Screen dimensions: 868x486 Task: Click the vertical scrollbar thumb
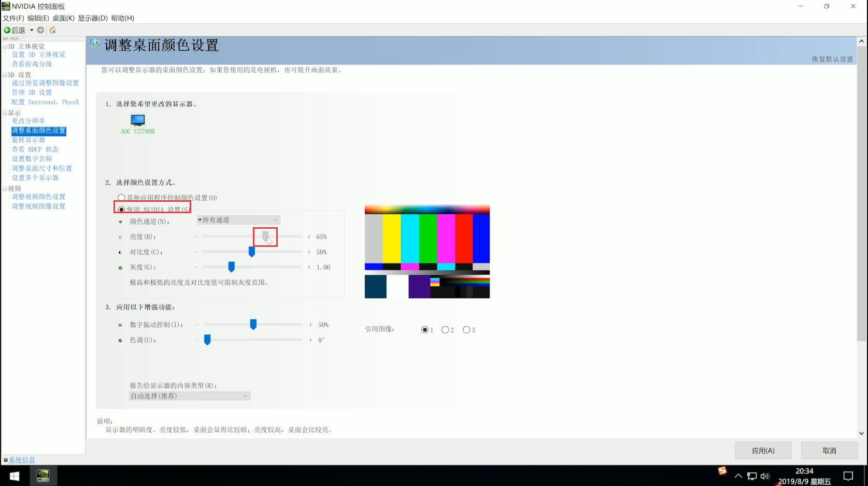point(861,193)
